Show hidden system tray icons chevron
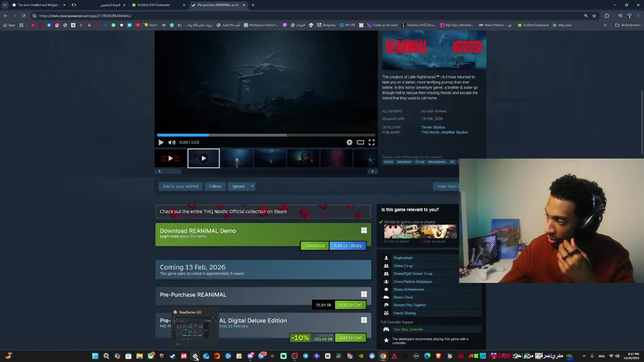The height and width of the screenshot is (362, 644). click(x=584, y=356)
